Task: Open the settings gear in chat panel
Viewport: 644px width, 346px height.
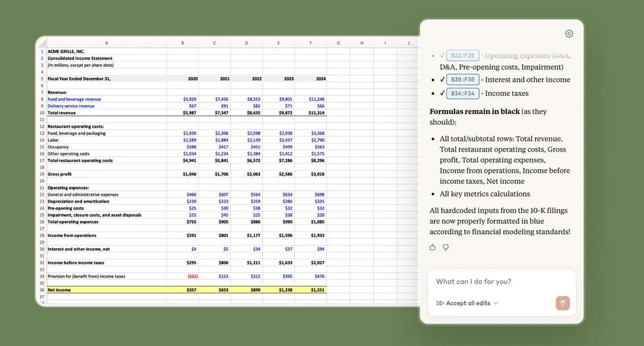Action: (x=569, y=34)
